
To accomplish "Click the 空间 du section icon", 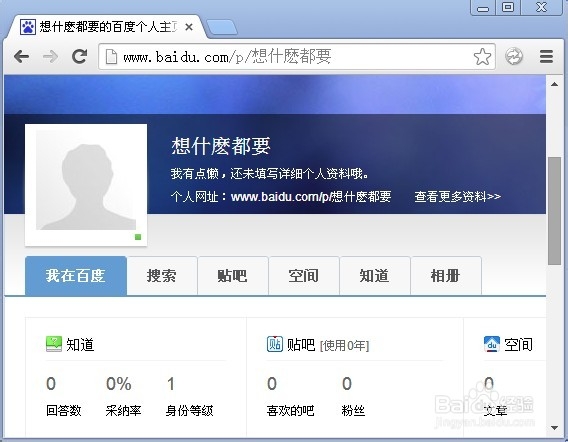I will pyautogui.click(x=492, y=344).
